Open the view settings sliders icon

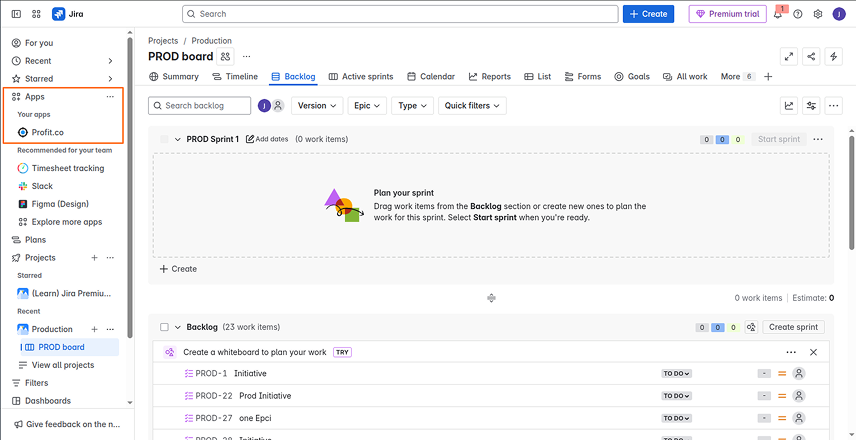click(811, 106)
